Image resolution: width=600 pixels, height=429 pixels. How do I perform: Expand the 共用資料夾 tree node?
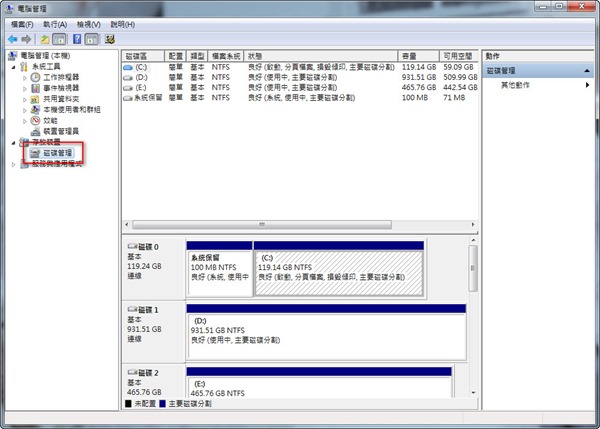pyautogui.click(x=24, y=98)
